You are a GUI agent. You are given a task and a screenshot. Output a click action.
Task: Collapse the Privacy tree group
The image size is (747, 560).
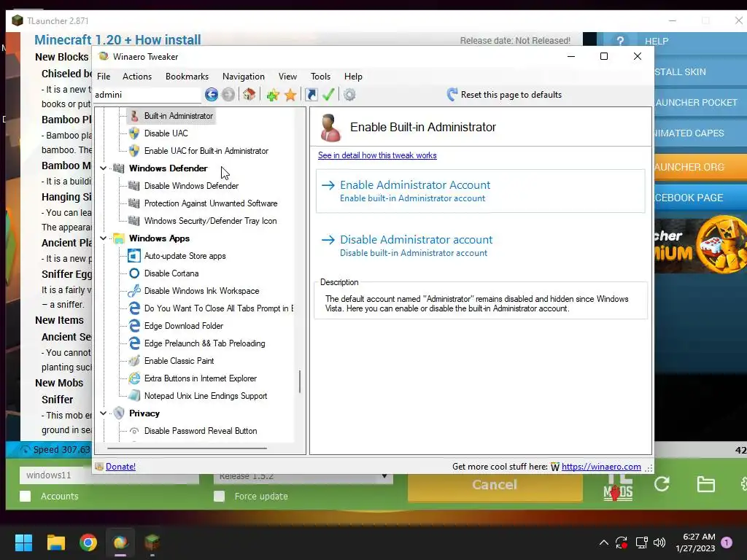(x=104, y=413)
